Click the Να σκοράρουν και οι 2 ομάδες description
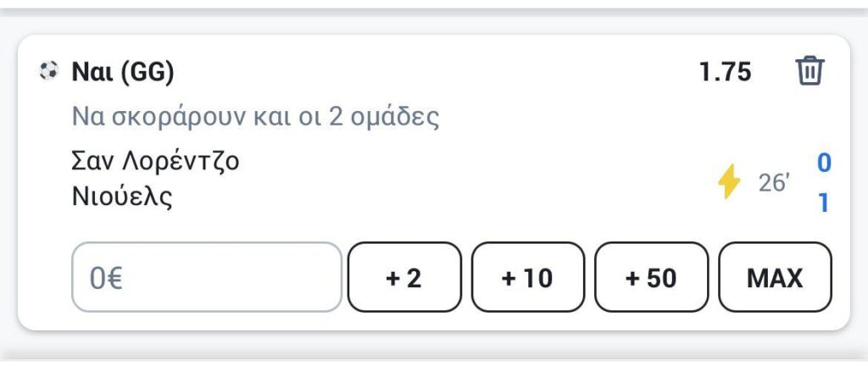This screenshot has width=868, height=377. (256, 117)
